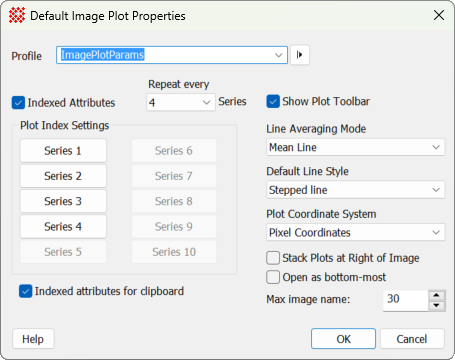The height and width of the screenshot is (360, 455).
Task: Open Series 1 plot index settings
Action: (63, 151)
